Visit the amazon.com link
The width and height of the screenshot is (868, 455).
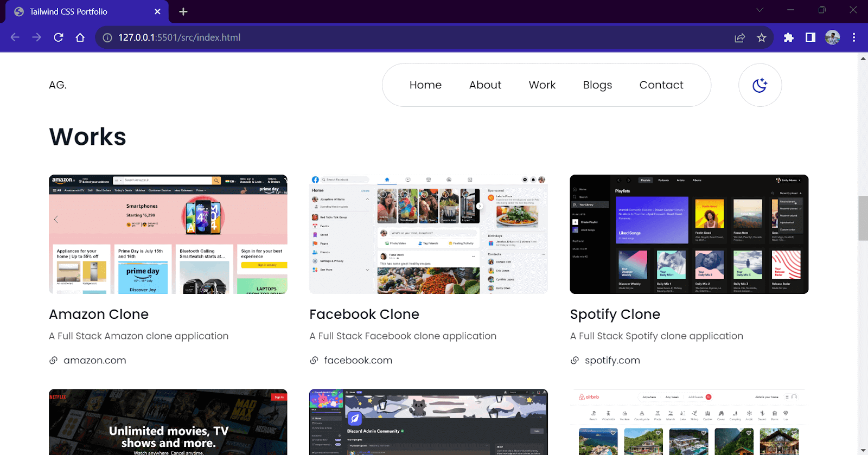[x=95, y=361]
